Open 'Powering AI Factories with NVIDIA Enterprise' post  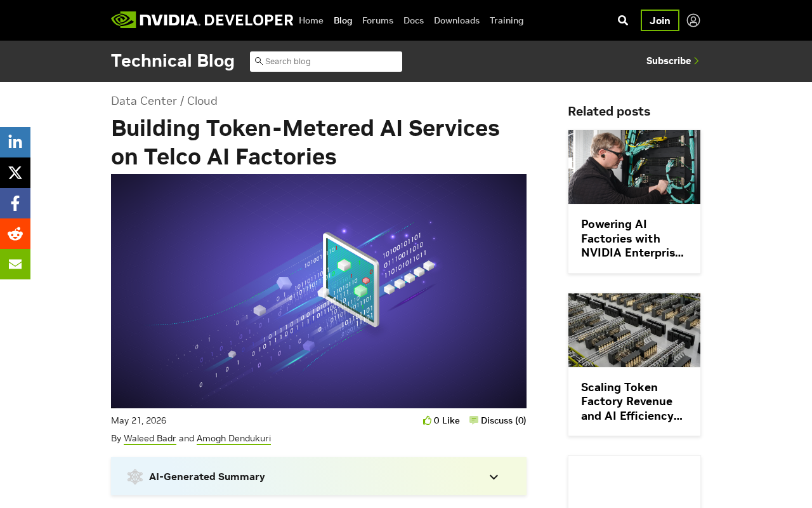point(634,238)
